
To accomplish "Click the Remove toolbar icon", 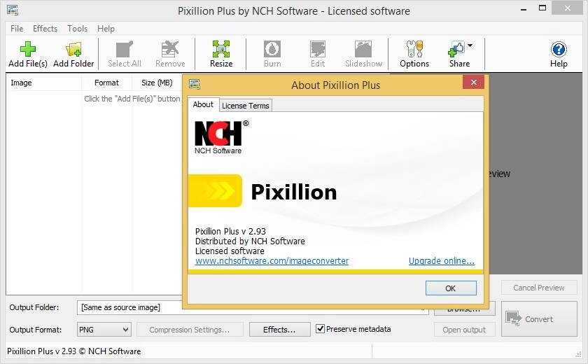I will point(170,49).
